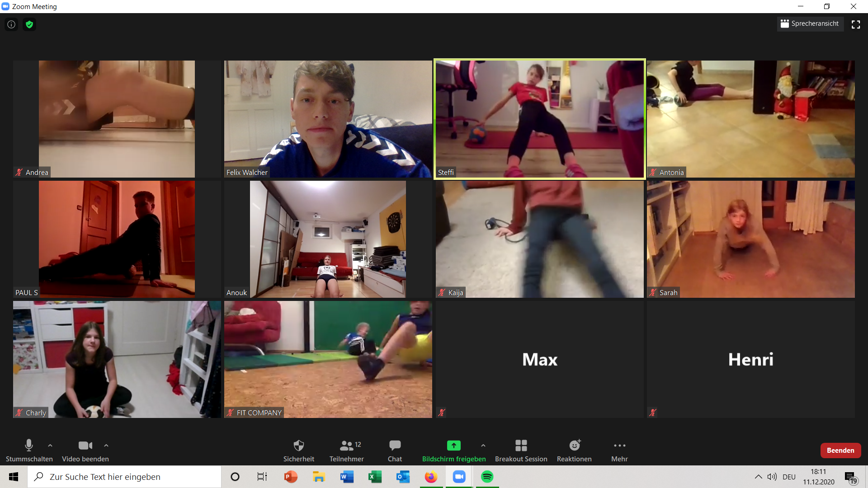Mute microphone with Stummschalten
868x488 pixels.
click(x=29, y=450)
